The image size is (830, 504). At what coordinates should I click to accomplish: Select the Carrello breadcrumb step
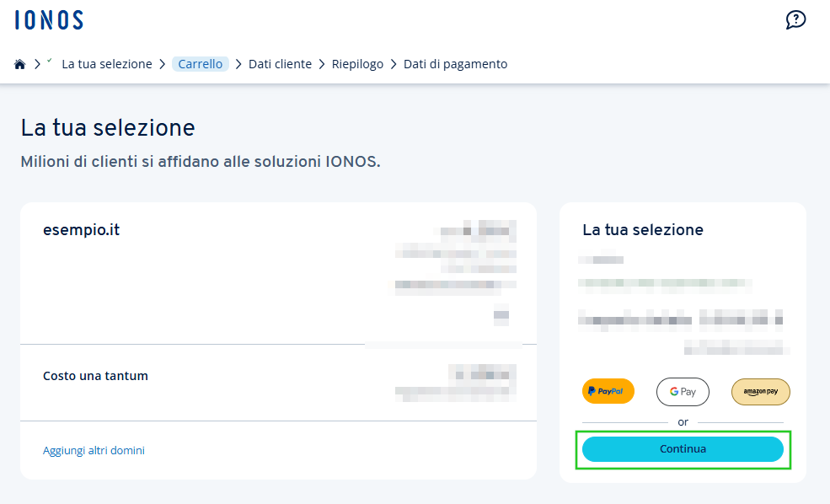(x=201, y=64)
